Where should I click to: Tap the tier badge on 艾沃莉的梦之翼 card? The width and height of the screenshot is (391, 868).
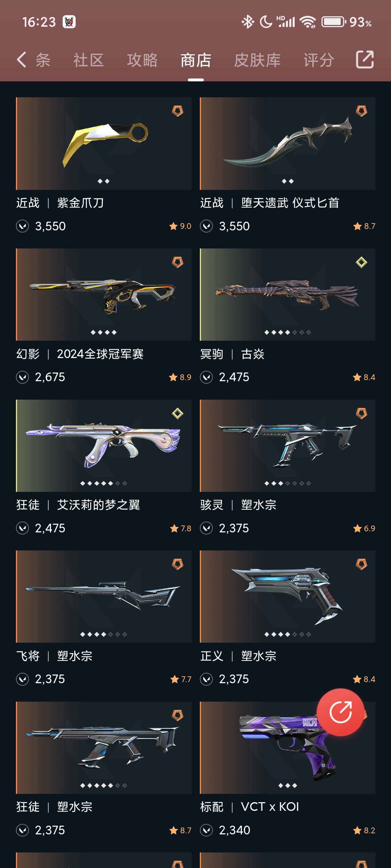pyautogui.click(x=177, y=413)
